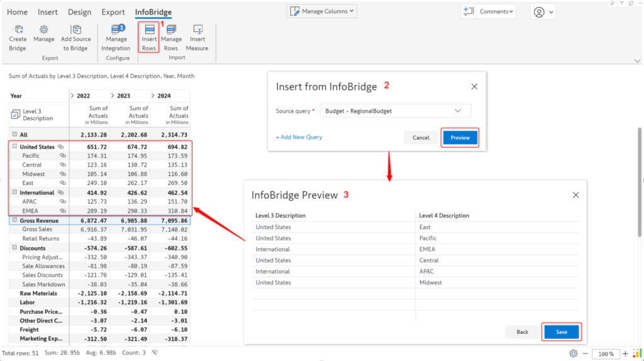Select the Level 4 Description column header

(x=444, y=216)
